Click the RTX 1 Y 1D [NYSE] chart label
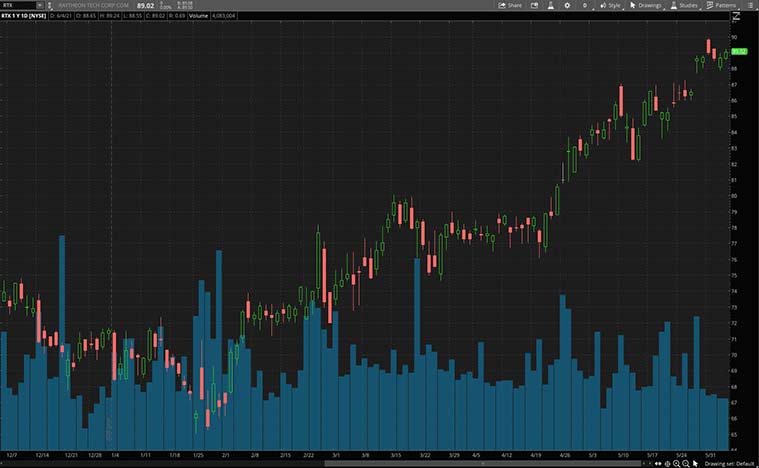This screenshot has width=759, height=468. (24, 16)
